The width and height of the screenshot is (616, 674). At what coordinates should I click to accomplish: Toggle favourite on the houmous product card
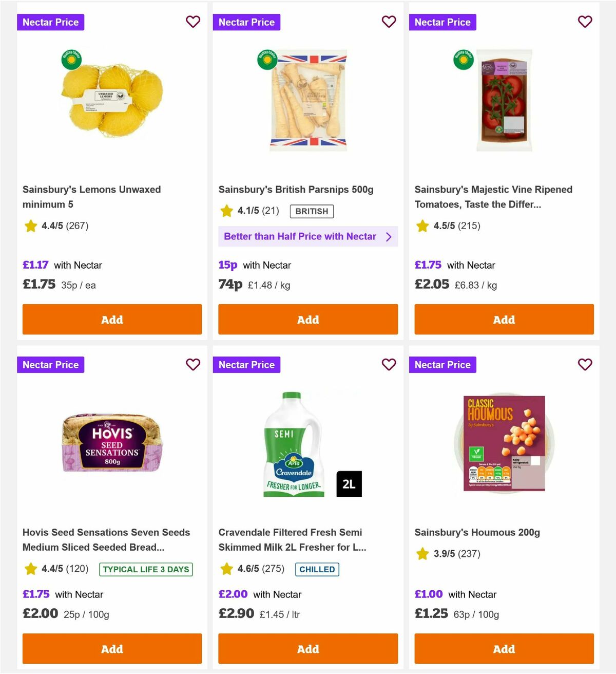585,365
